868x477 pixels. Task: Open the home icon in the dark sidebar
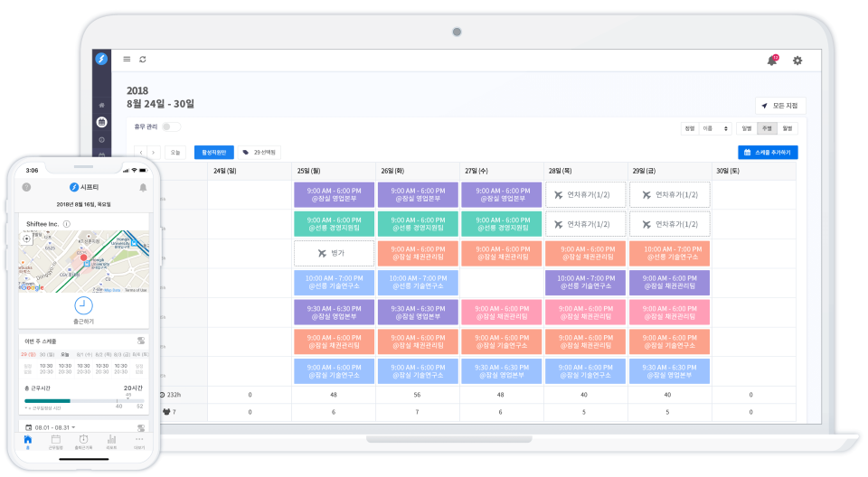[102, 105]
